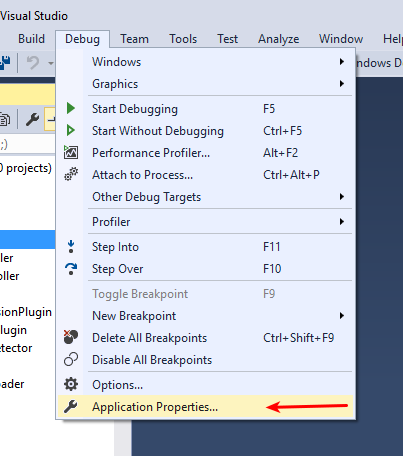Viewport: 403px width, 456px height.
Task: Click the Undo arrow in the toolbar
Action: [33, 62]
